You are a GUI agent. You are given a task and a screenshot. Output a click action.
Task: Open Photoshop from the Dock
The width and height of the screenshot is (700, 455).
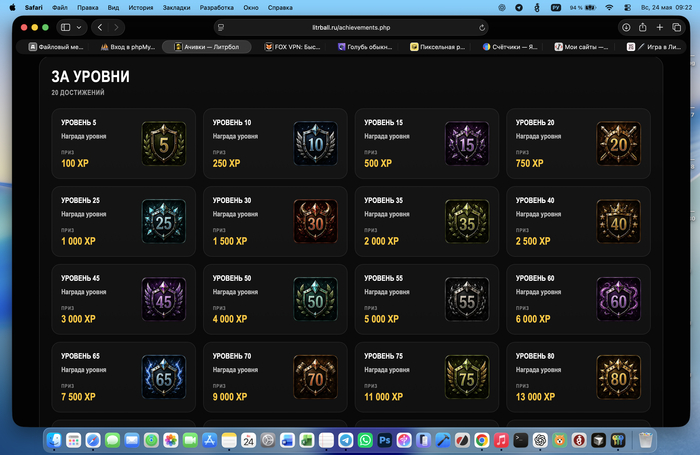click(384, 441)
